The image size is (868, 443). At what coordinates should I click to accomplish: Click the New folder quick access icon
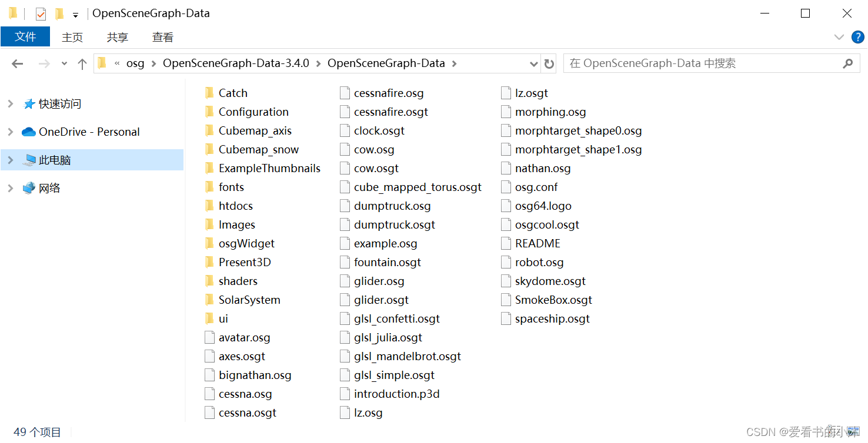click(x=59, y=14)
